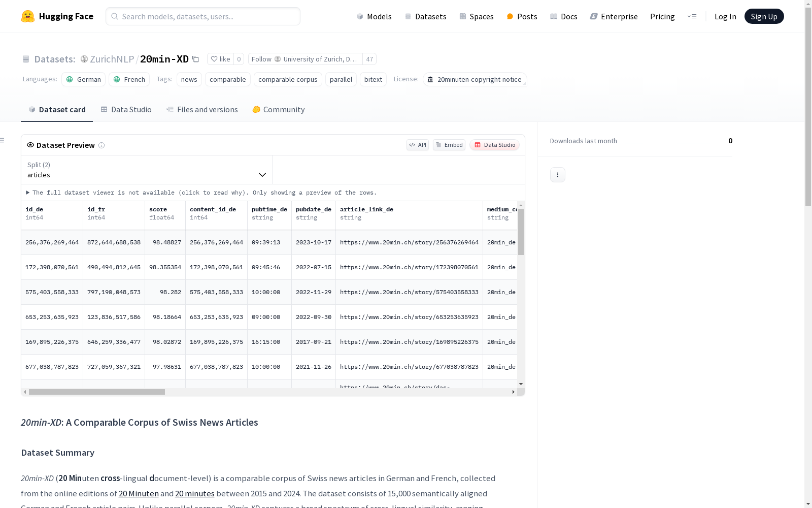Click the score column header
This screenshot has width=812, height=508.
165,215
